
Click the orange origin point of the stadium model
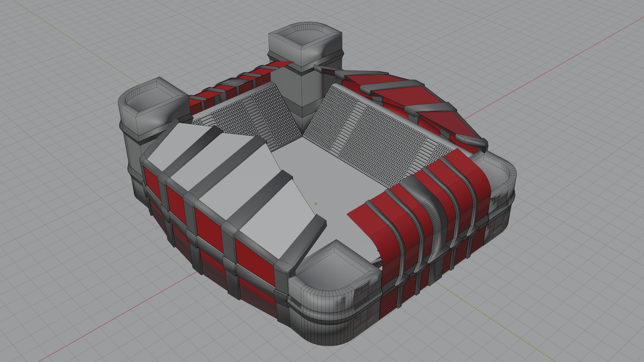click(316, 204)
